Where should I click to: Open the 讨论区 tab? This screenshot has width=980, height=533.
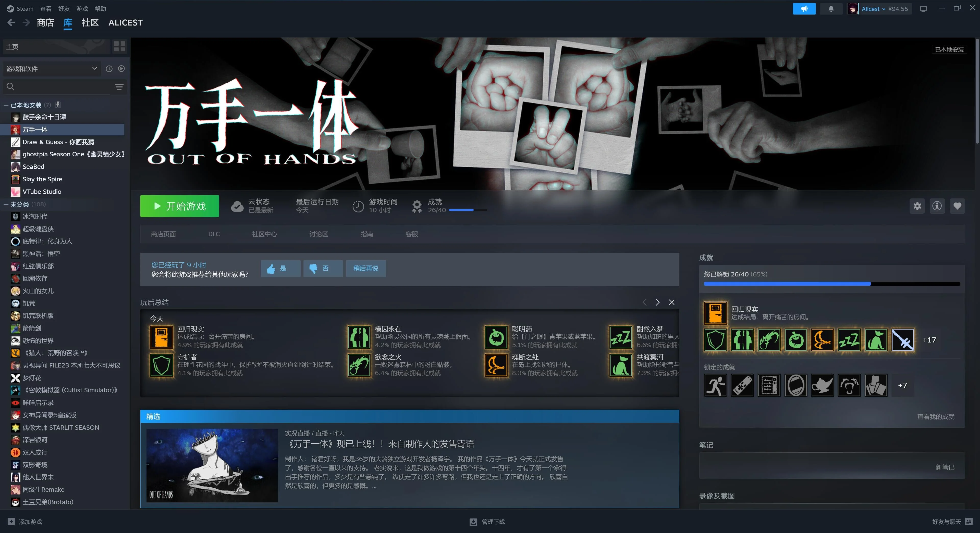coord(319,234)
